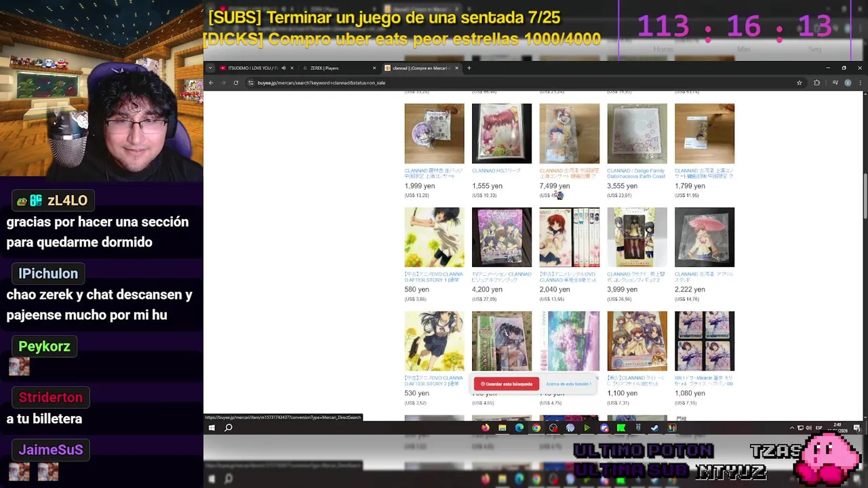
Task: Open the 1,555 yen CLANNAD HG sleeve item
Action: [x=502, y=134]
